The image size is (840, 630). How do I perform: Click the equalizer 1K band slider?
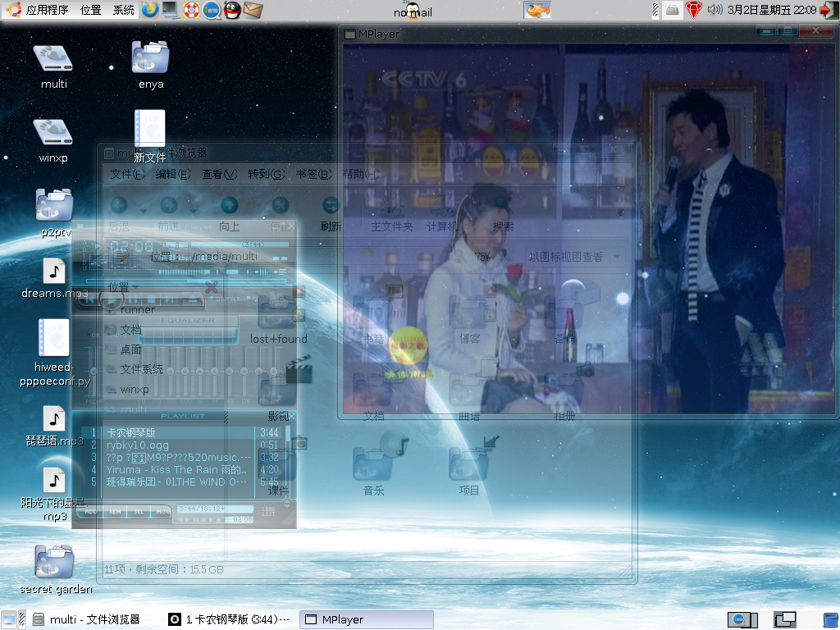click(200, 372)
